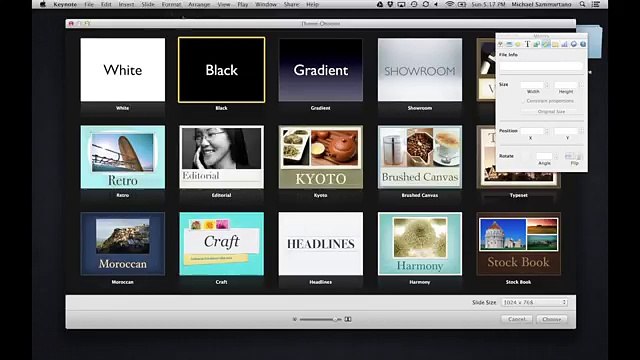Select the Moroccan theme thumbnail
Viewport: 640px width, 360px height.
(123, 244)
